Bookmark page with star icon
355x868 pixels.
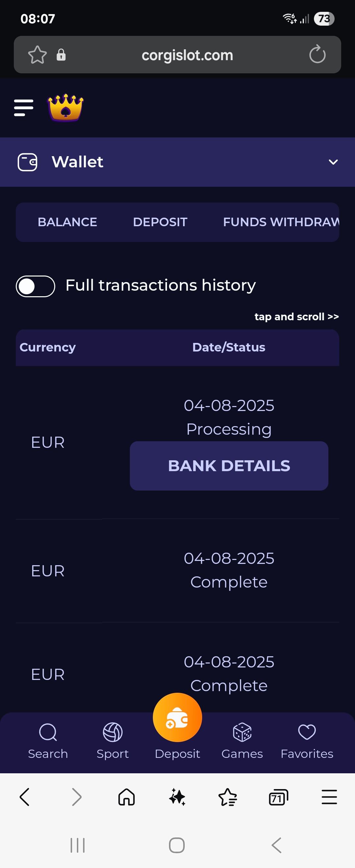coord(37,55)
